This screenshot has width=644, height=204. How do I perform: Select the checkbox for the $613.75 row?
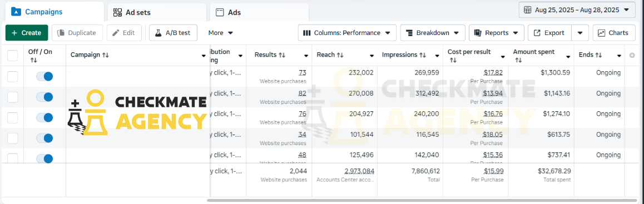13,138
